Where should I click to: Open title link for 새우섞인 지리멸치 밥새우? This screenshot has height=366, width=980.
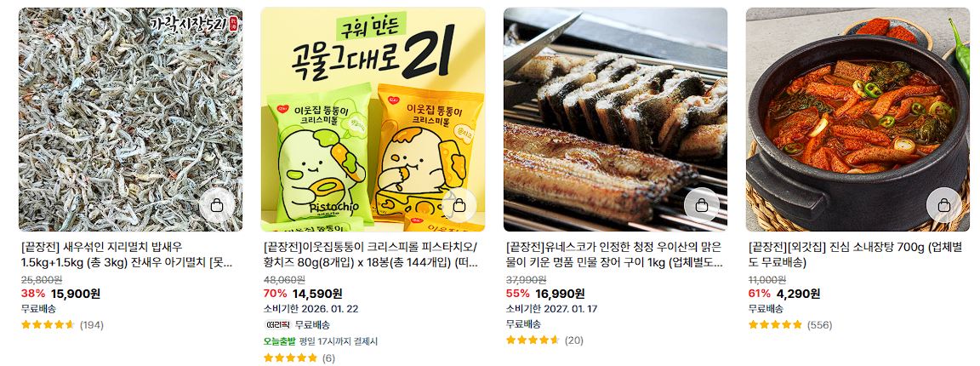pyautogui.click(x=127, y=254)
